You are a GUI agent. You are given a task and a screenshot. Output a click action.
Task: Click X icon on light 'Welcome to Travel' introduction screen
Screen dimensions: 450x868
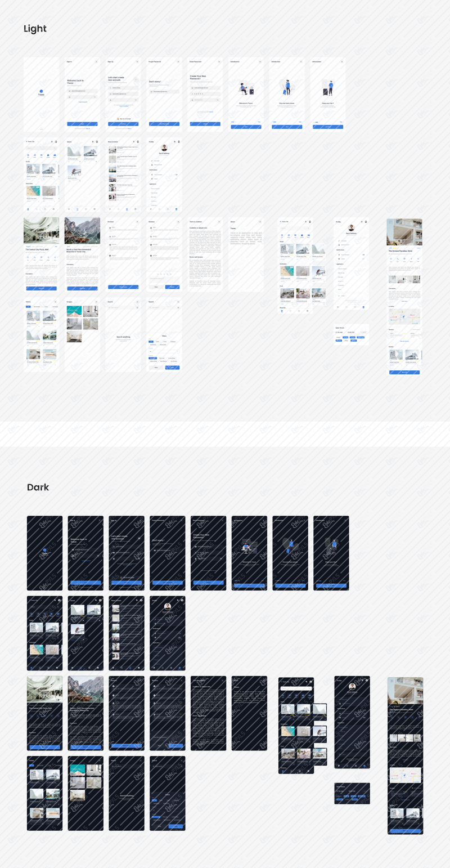(260, 61)
